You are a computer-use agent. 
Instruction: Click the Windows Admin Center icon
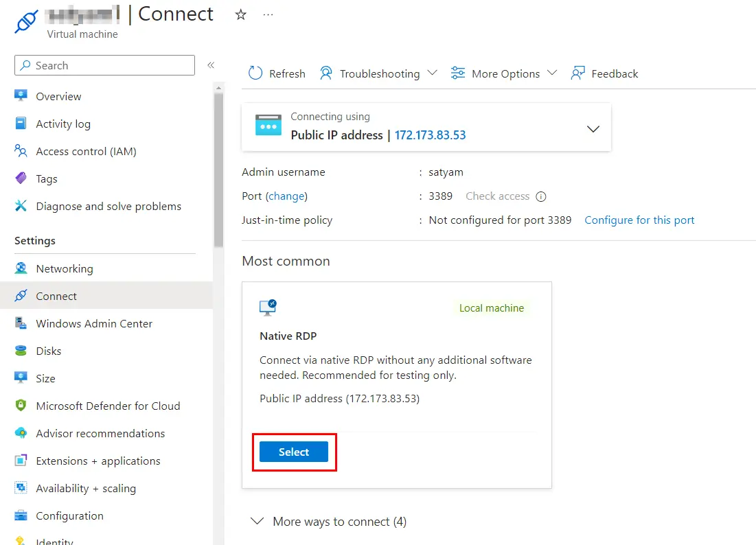coord(21,323)
